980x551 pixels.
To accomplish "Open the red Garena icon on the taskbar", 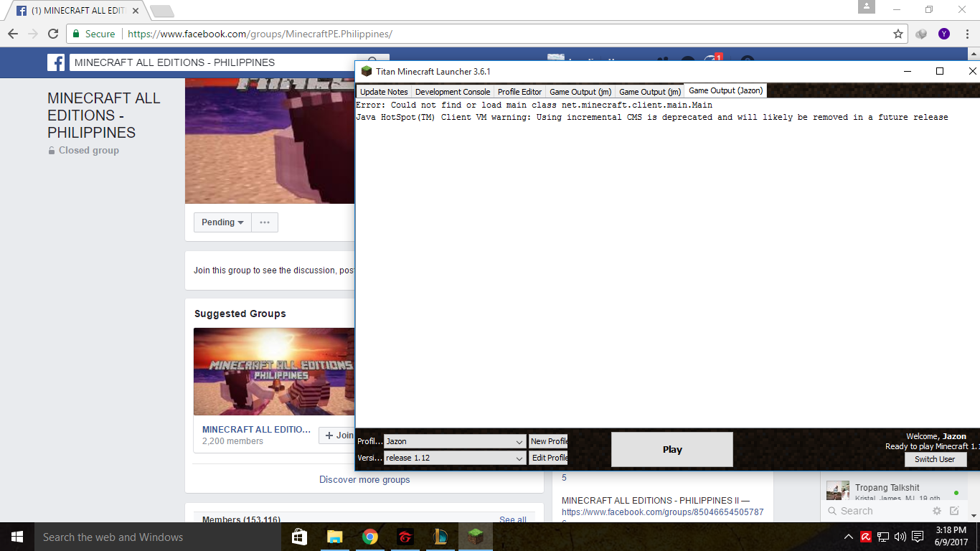I will 405,537.
